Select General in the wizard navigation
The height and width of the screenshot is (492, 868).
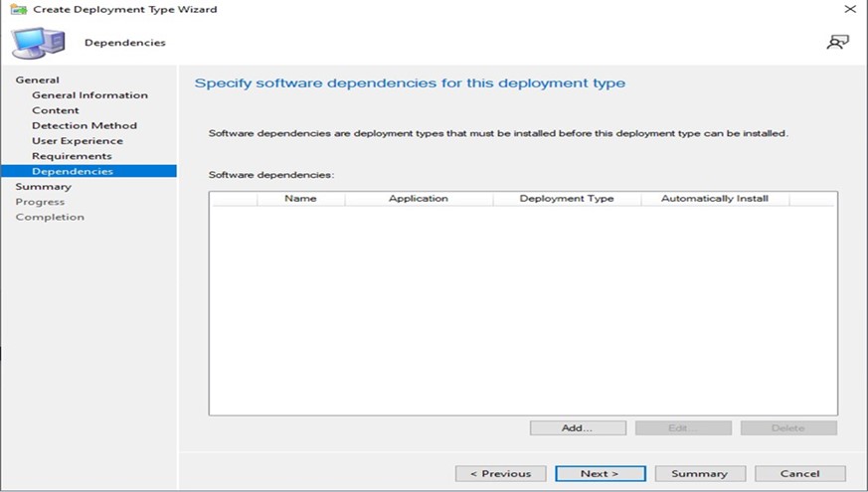[x=38, y=80]
